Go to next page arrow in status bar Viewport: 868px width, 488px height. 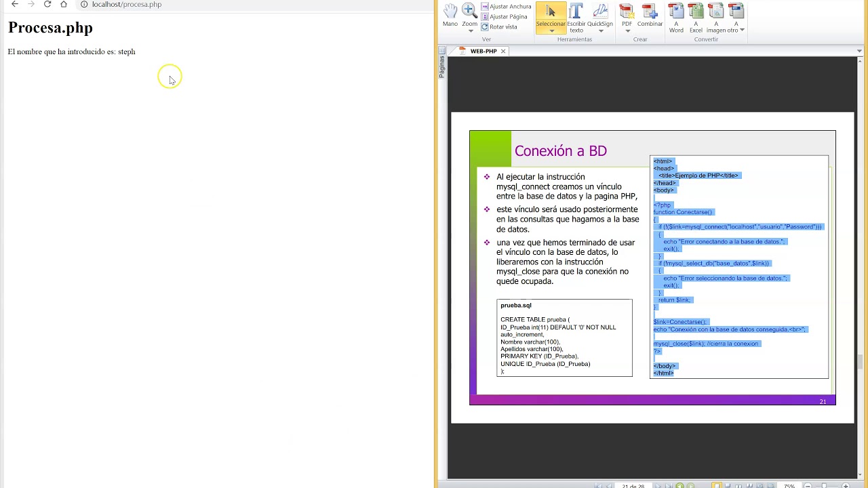[658, 486]
